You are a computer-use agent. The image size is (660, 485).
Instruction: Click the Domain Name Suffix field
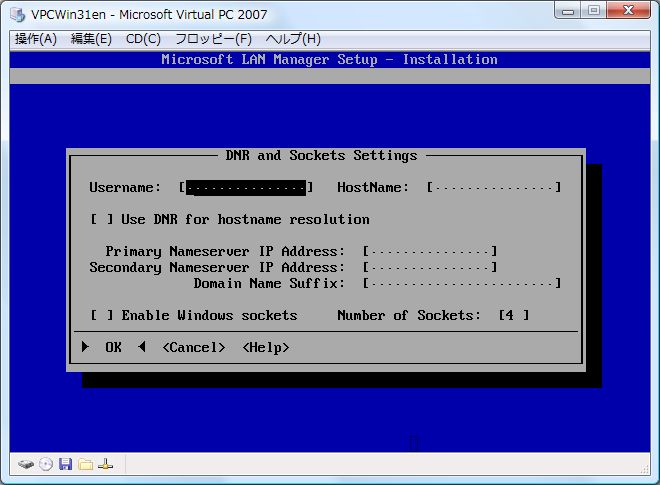[x=462, y=283]
